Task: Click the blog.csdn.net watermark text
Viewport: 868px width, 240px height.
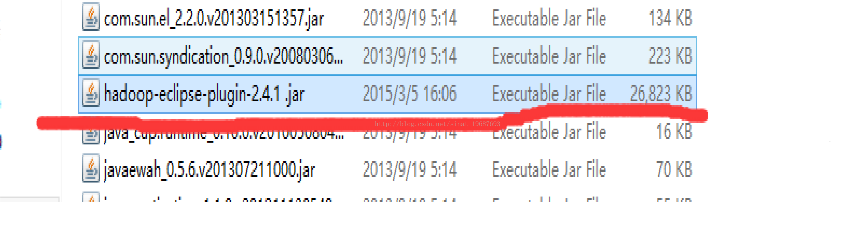Action: [437, 124]
